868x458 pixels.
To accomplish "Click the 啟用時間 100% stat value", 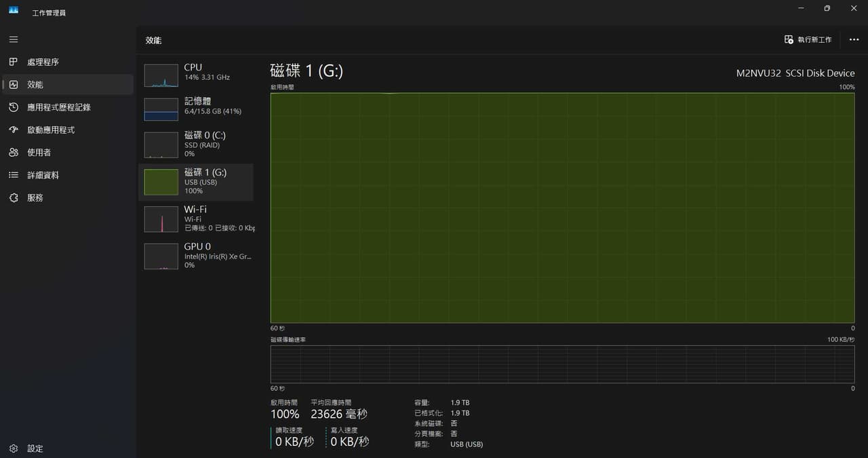I will (x=285, y=414).
